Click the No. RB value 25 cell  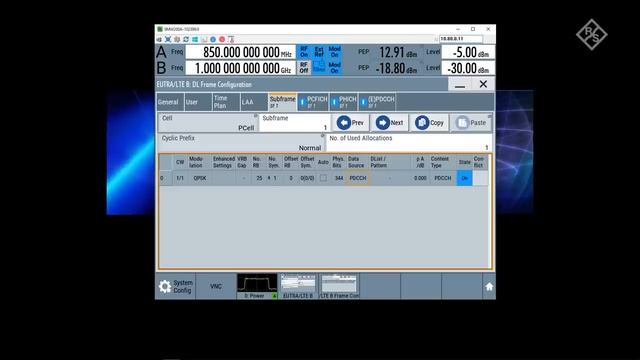click(258, 178)
